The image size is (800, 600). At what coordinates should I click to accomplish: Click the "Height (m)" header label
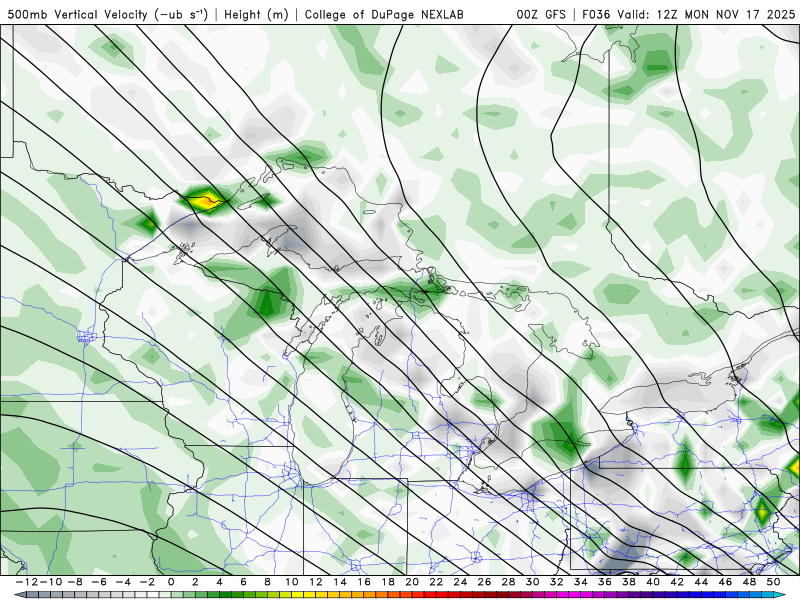256,14
